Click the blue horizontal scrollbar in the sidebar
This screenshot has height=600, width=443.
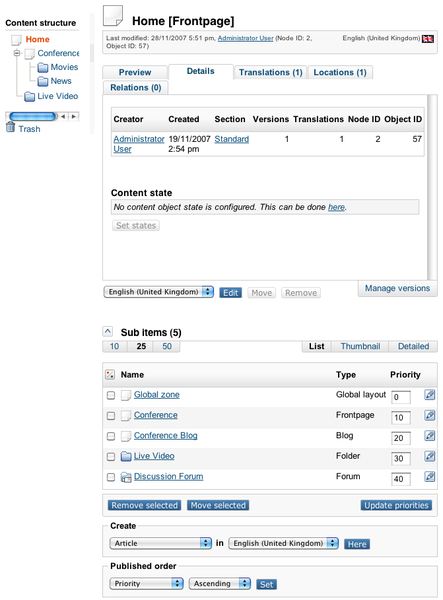coord(33,116)
